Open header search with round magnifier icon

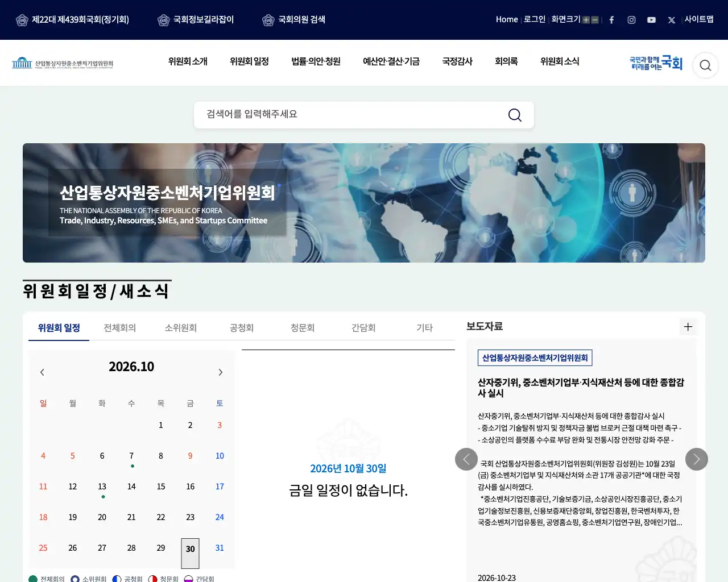[x=705, y=65]
